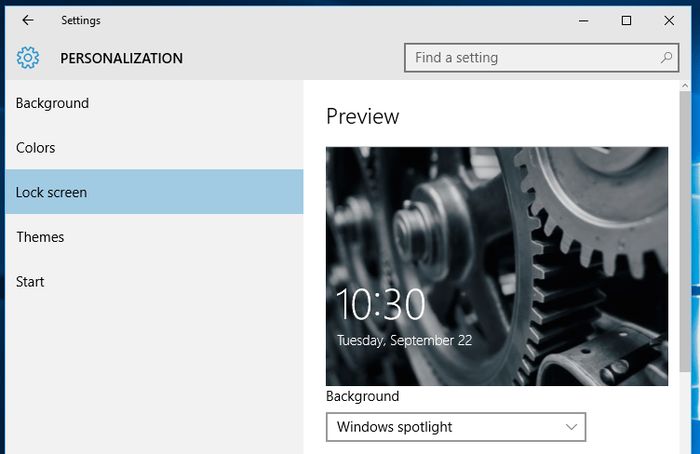This screenshot has width=700, height=454.
Task: Select the Lock screen section
Action: pos(154,192)
